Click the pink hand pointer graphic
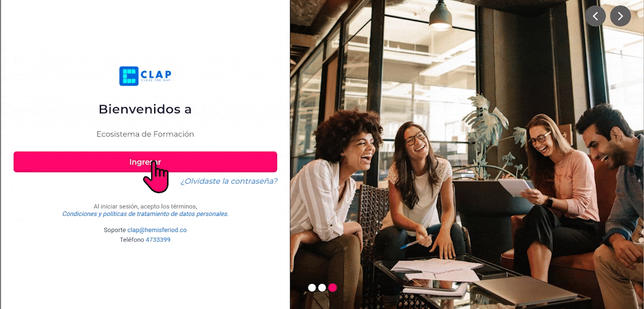644x309 pixels. click(x=156, y=177)
